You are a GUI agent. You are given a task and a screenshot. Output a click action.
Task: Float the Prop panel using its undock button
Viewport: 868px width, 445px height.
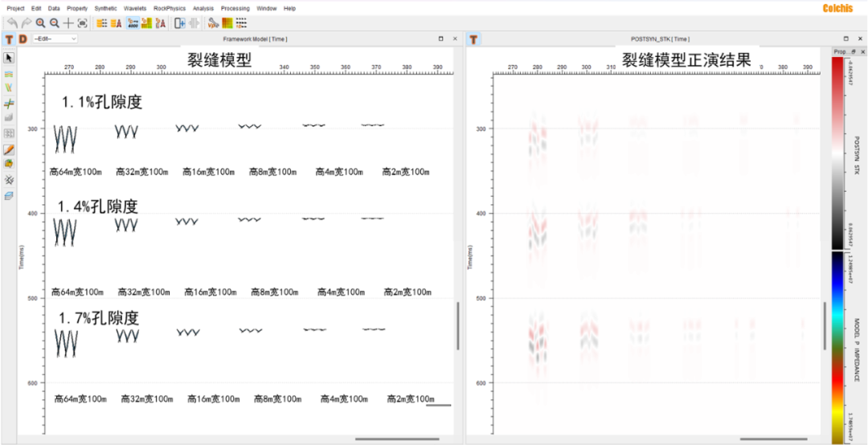(853, 51)
